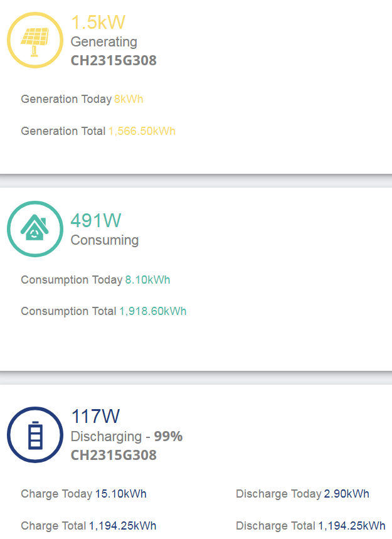Select the 1.5kW generating power reading
Viewport: 392px width, 539px height.
click(x=98, y=23)
